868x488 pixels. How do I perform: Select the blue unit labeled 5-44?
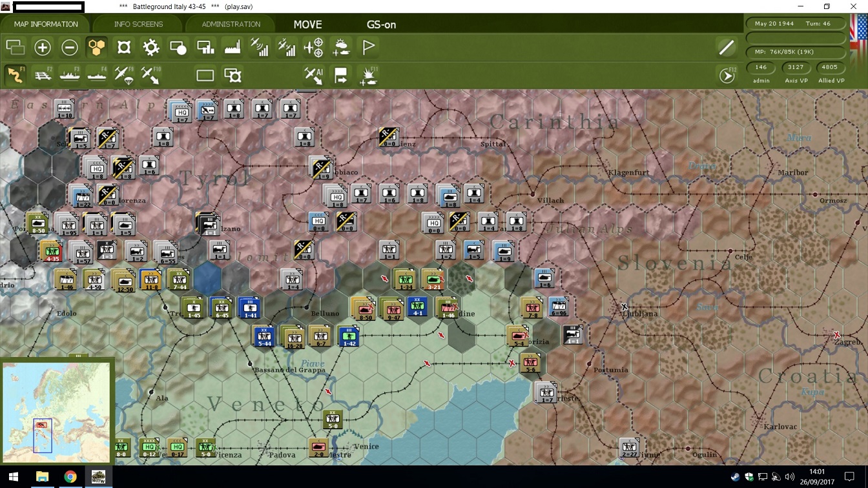click(264, 336)
